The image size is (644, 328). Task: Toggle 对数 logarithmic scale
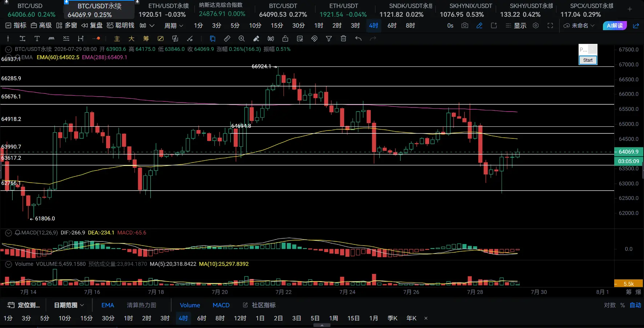point(610,305)
